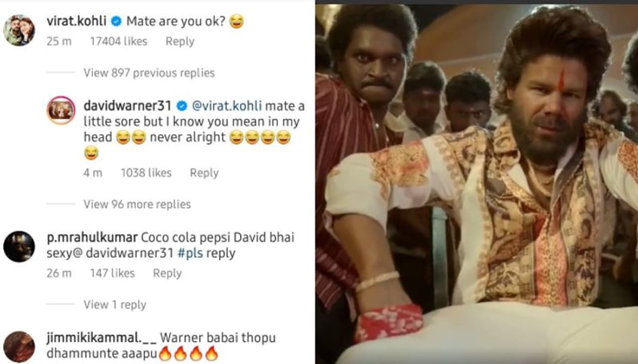The image size is (638, 364).
Task: Expand View 96 more replies
Action: point(137,204)
